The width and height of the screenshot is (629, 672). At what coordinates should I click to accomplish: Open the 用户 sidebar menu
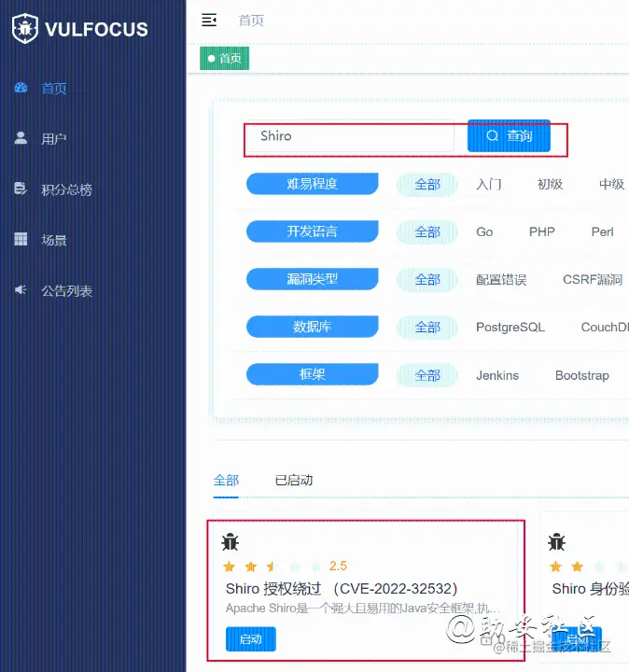click(x=54, y=139)
